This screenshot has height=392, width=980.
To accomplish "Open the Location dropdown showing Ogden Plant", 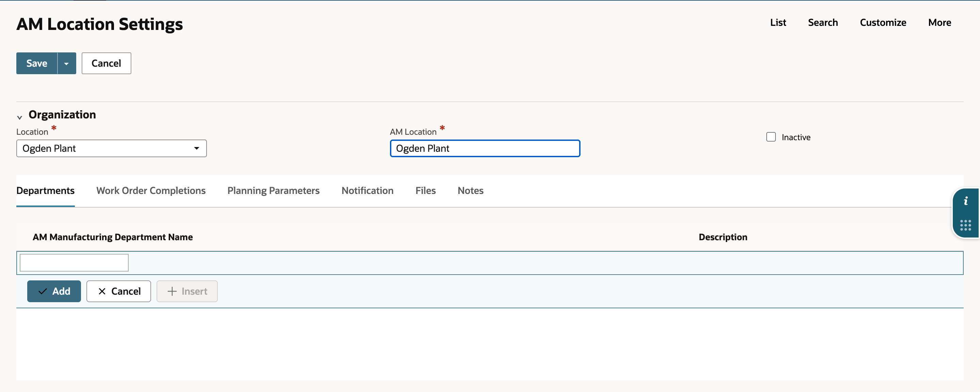I will pyautogui.click(x=112, y=148).
